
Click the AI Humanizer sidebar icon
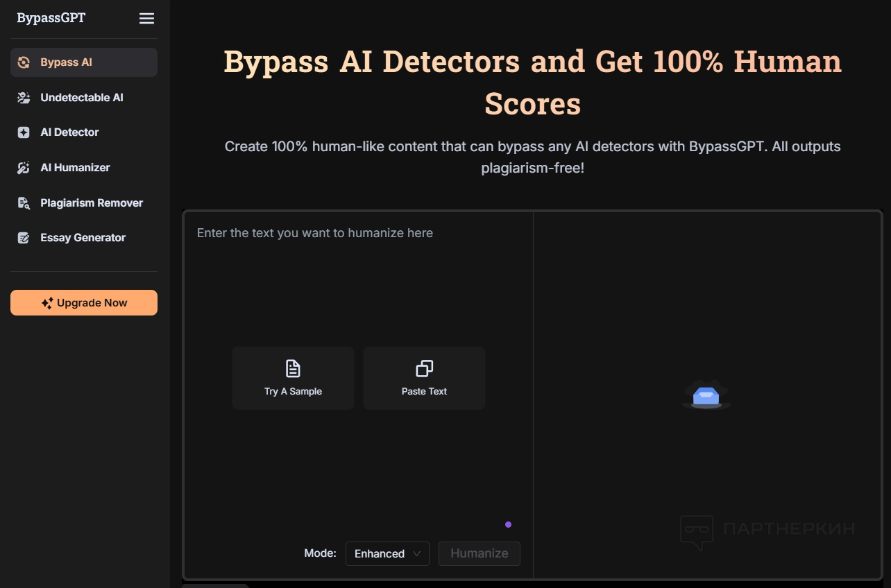(24, 168)
